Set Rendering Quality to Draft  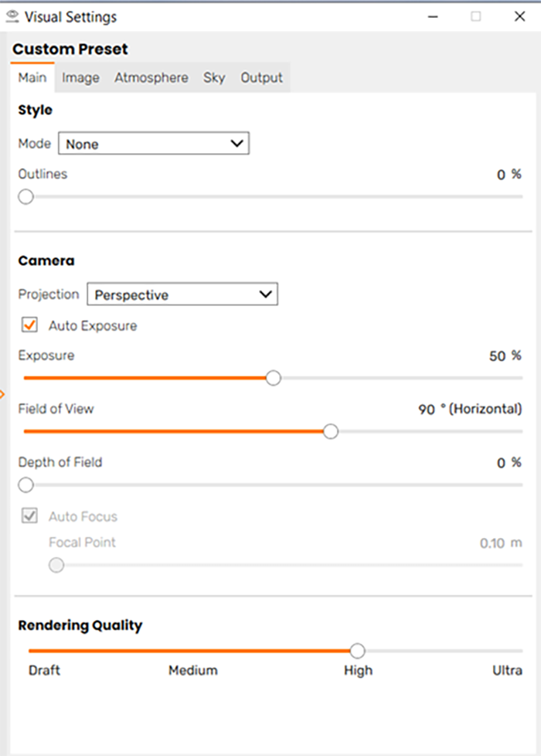pyautogui.click(x=44, y=670)
